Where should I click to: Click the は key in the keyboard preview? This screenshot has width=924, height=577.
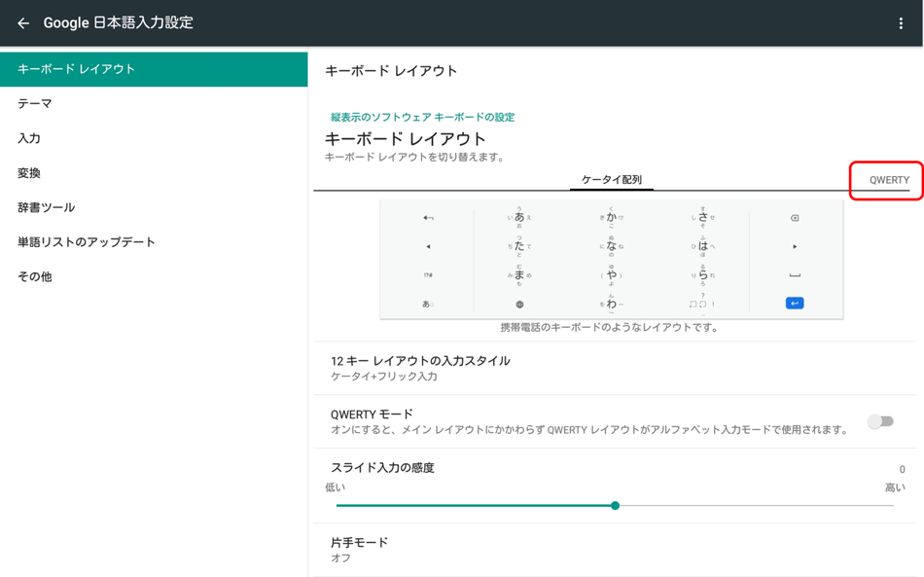[702, 246]
